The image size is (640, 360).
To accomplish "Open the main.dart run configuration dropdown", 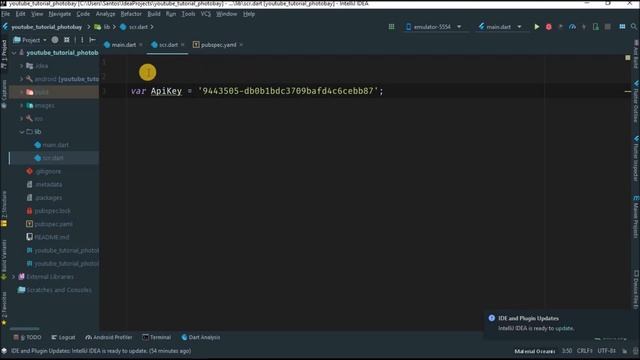I will click(500, 27).
